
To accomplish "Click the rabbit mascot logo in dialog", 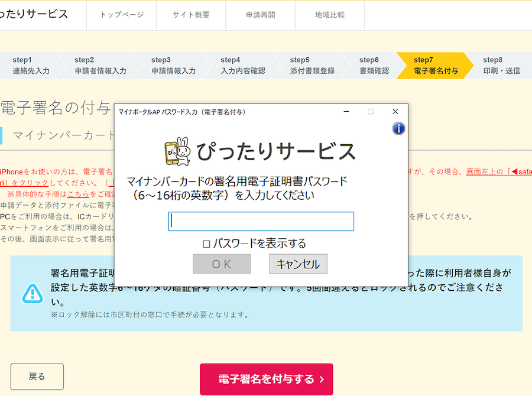I will [176, 152].
